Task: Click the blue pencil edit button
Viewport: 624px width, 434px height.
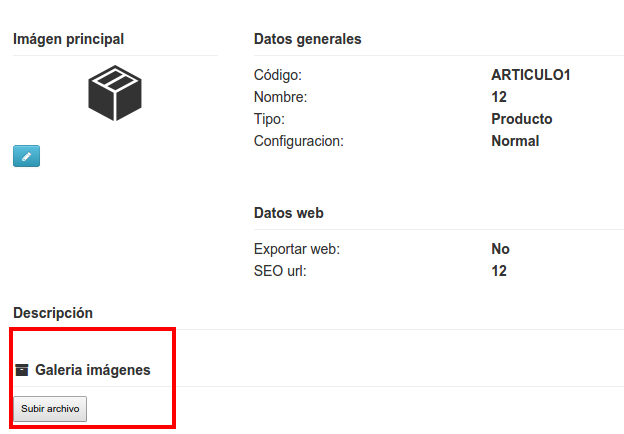Action: coord(26,156)
